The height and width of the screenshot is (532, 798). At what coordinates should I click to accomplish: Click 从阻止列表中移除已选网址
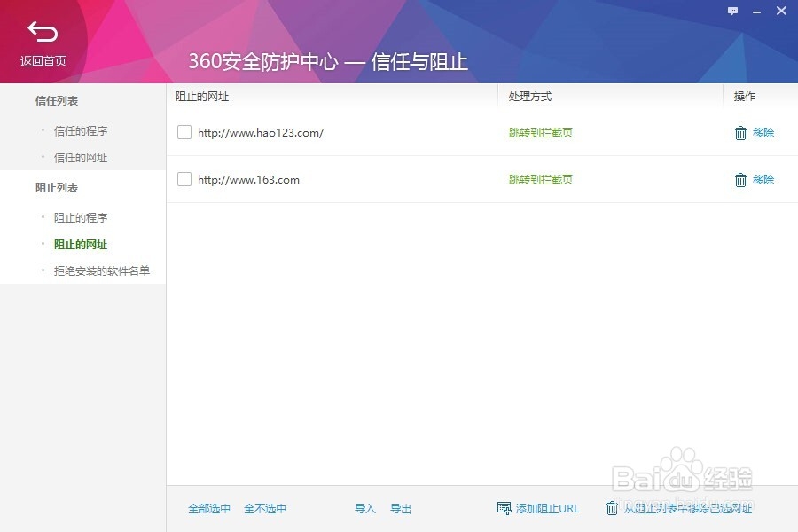coord(687,509)
